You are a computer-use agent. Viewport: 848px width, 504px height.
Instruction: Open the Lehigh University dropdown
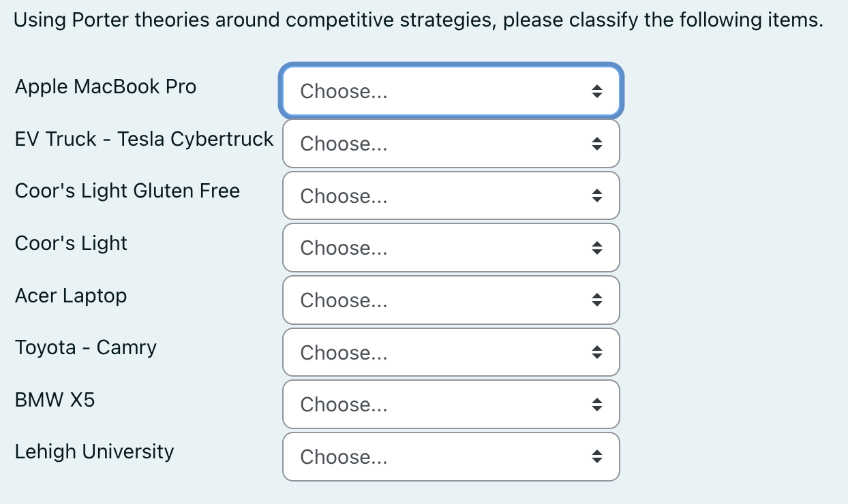pyautogui.click(x=451, y=457)
